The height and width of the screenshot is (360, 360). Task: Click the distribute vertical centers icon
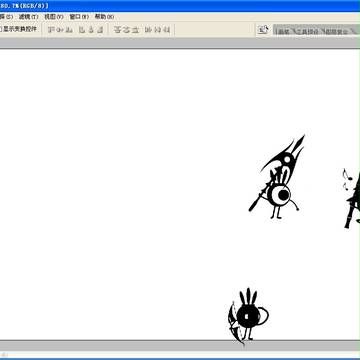tap(126, 30)
